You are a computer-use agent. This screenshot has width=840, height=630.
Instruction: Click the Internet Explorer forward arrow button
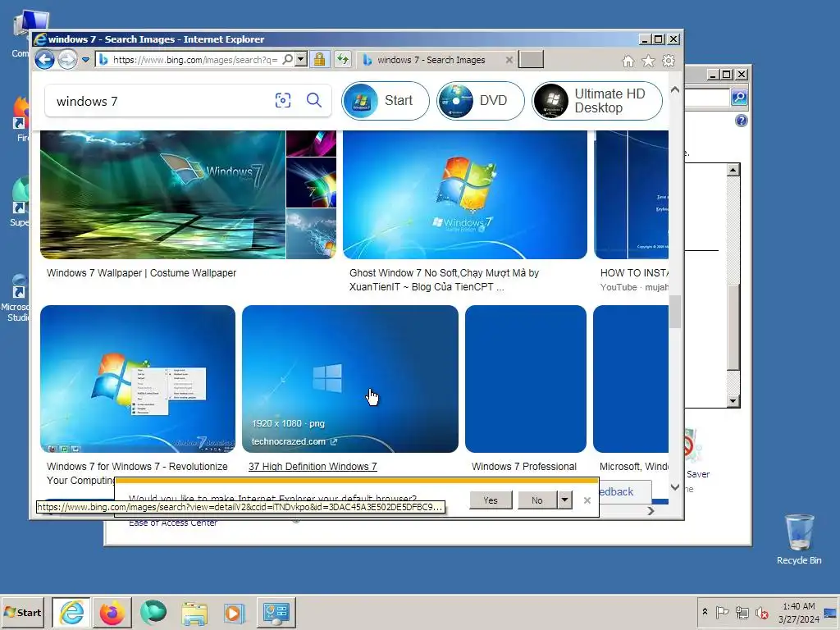pyautogui.click(x=67, y=59)
